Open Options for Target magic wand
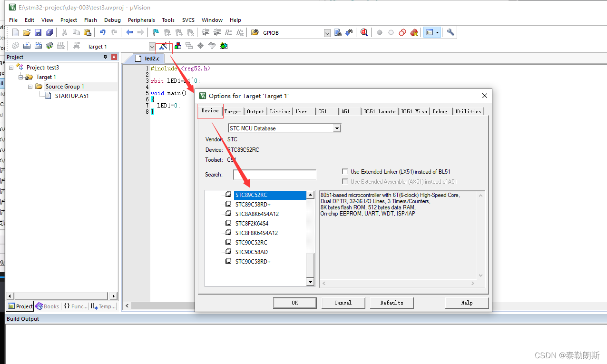Viewport: 607px width, 364px height. (x=164, y=46)
